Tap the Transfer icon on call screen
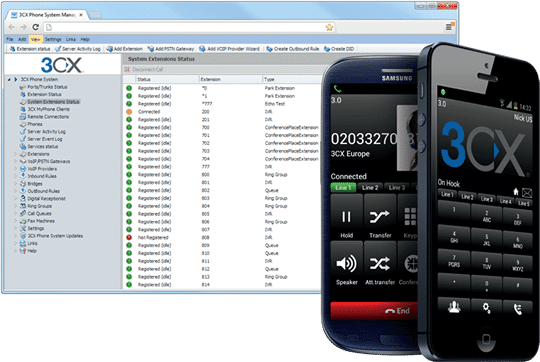 pyautogui.click(x=380, y=217)
